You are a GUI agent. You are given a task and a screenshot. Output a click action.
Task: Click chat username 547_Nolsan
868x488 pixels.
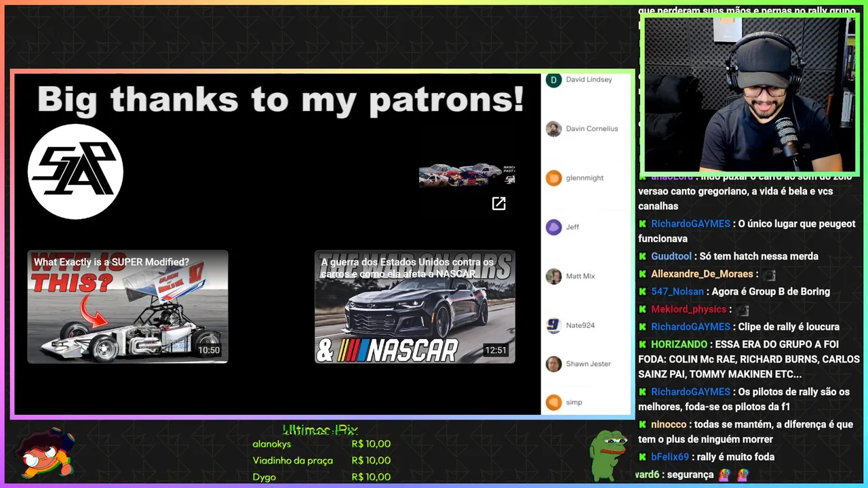[677, 291]
